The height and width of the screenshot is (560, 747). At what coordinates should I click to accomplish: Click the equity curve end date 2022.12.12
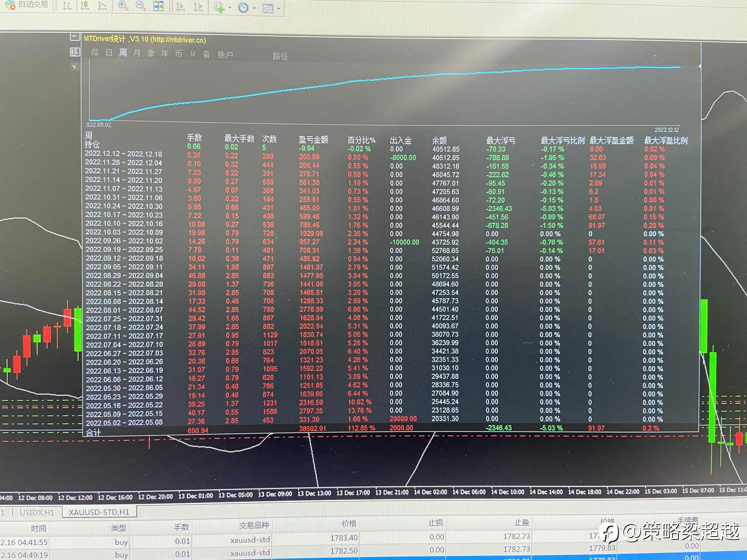[666, 130]
